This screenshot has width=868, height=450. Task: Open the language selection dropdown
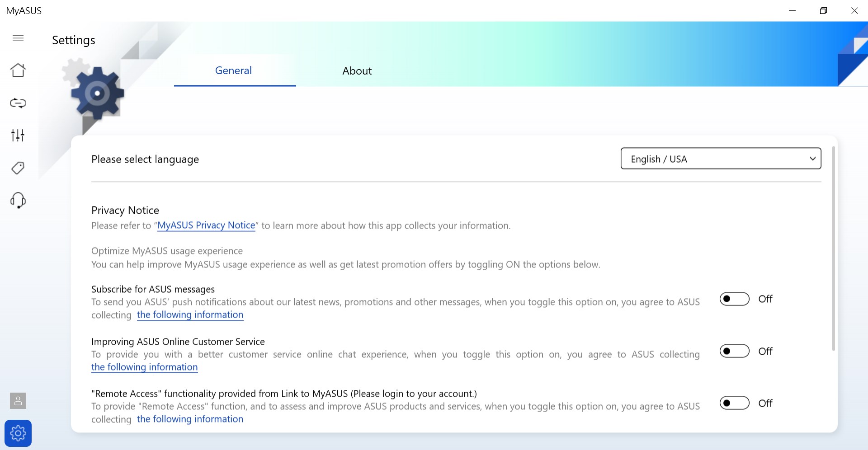[x=812, y=159]
